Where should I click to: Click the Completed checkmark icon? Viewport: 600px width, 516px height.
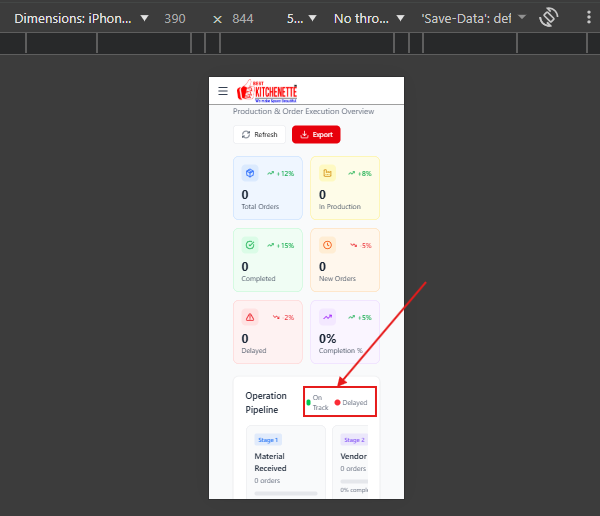[x=250, y=245]
